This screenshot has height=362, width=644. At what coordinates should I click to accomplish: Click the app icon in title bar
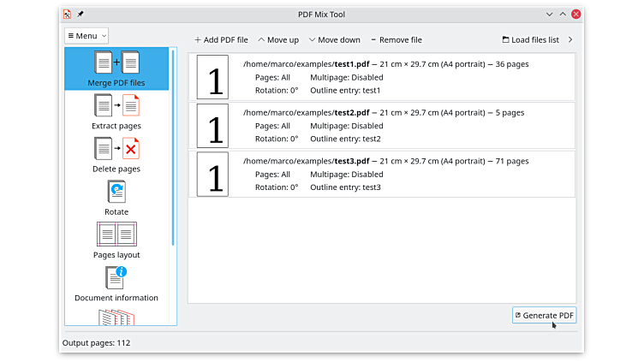tap(67, 14)
